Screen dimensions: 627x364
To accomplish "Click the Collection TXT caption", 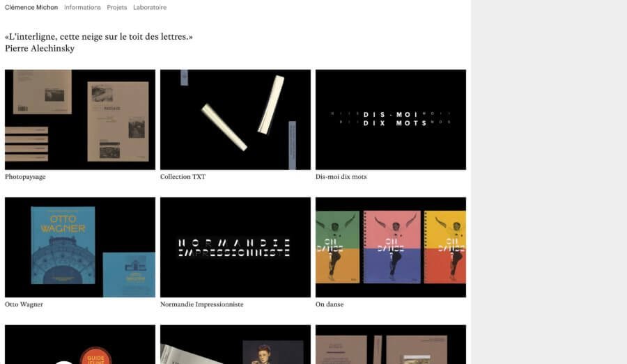I will [x=183, y=177].
